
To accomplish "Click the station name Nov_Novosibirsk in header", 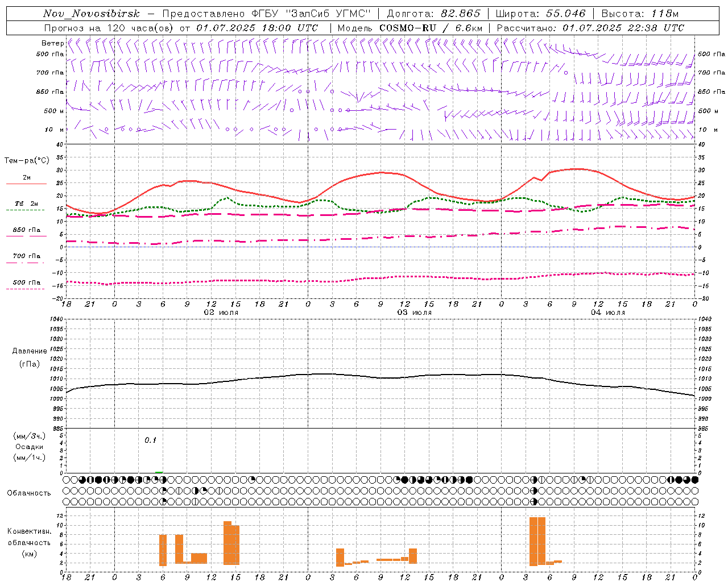I will (92, 14).
